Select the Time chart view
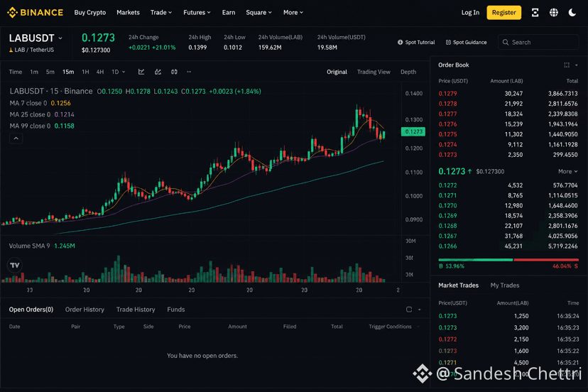Image resolution: width=588 pixels, height=392 pixels. tap(16, 72)
